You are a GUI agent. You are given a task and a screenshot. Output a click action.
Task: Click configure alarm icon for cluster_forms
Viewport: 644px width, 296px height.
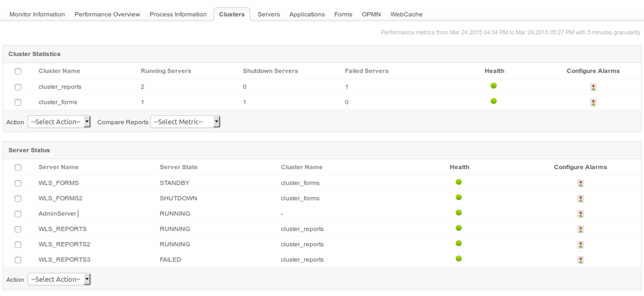pyautogui.click(x=593, y=102)
